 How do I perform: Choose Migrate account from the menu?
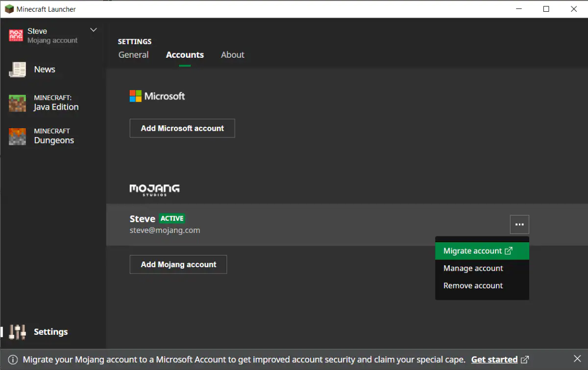tap(482, 251)
